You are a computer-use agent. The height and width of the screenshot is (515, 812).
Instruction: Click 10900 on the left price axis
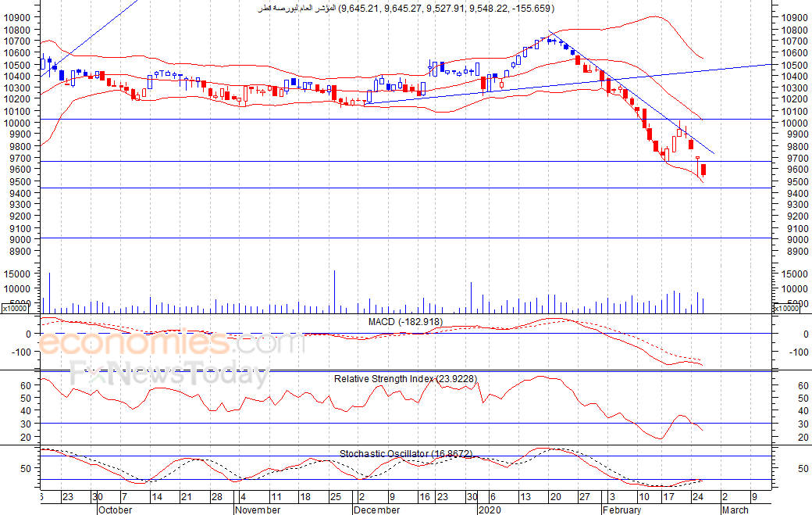click(17, 17)
